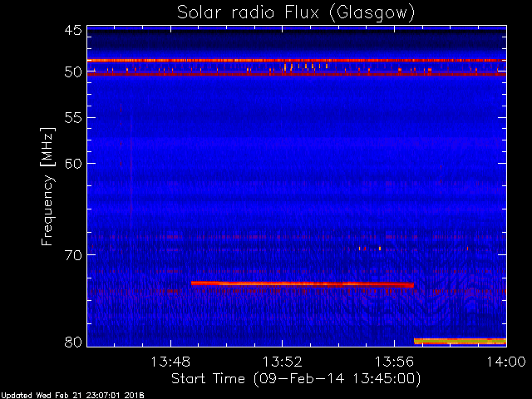Viewport: 532px width, 399px height.
Task: Click the 'Updated Wed Feb 21 23:07:01 2018' timestamp
Action: pyautogui.click(x=72, y=396)
